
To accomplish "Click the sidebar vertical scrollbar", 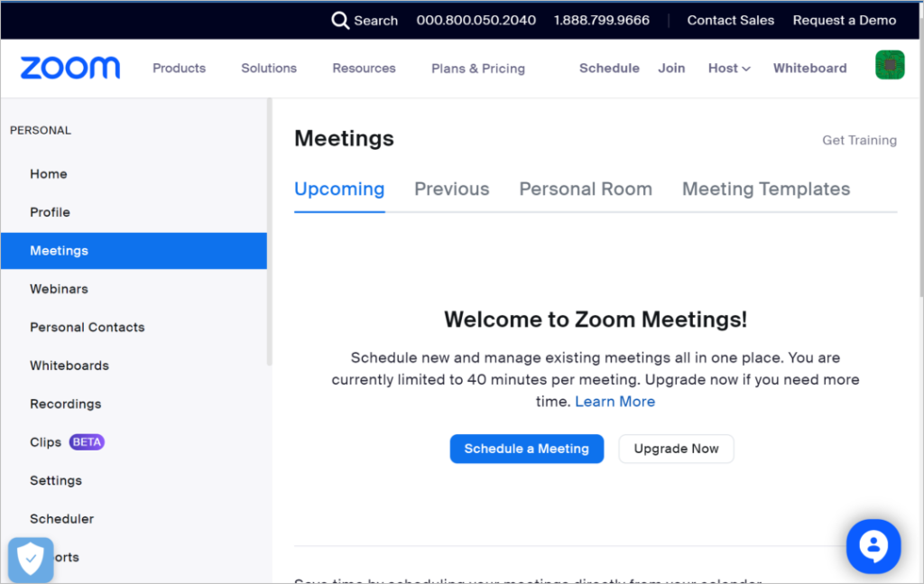I will pyautogui.click(x=269, y=232).
